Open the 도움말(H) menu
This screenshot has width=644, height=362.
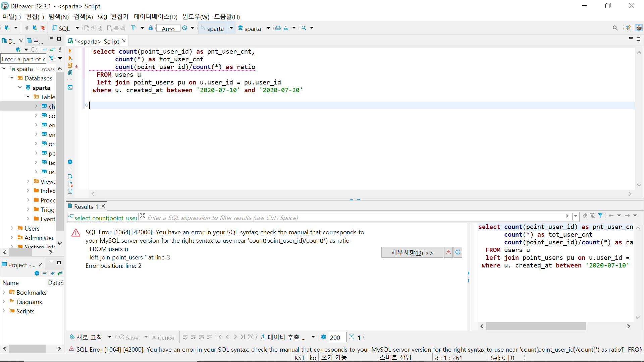[x=227, y=17]
